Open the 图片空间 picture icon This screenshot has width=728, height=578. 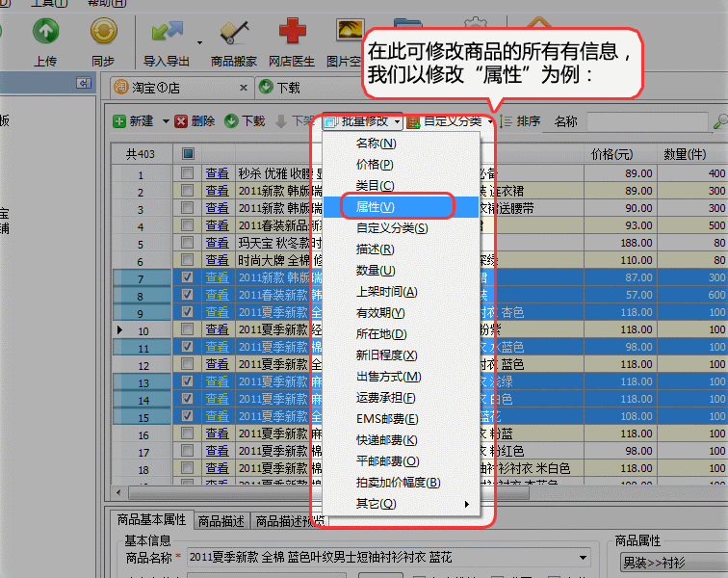pos(350,31)
